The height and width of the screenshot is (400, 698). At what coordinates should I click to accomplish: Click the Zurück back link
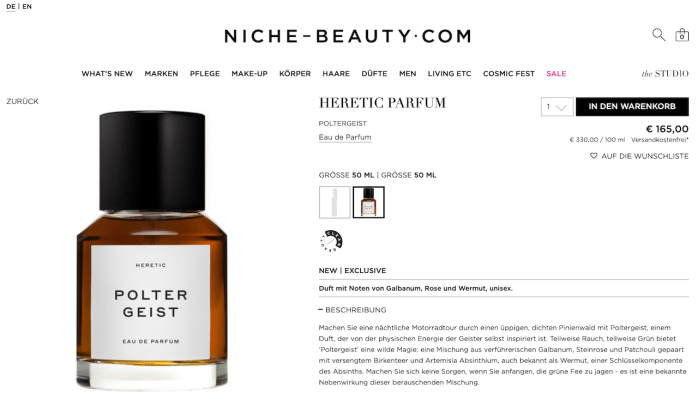[22, 101]
